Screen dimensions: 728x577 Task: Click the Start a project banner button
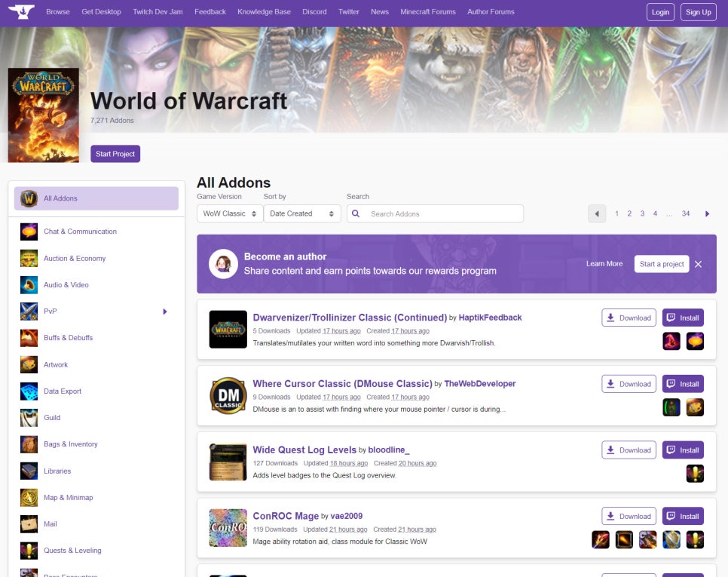[x=662, y=264]
